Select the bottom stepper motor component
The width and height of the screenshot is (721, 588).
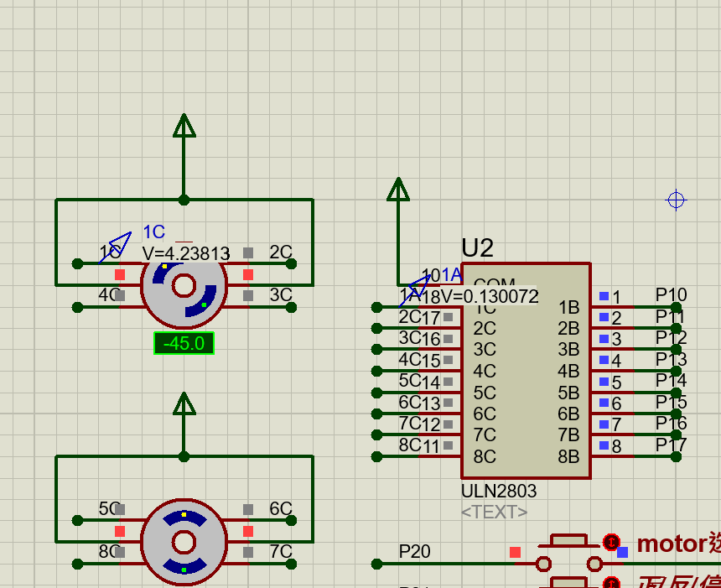click(184, 543)
